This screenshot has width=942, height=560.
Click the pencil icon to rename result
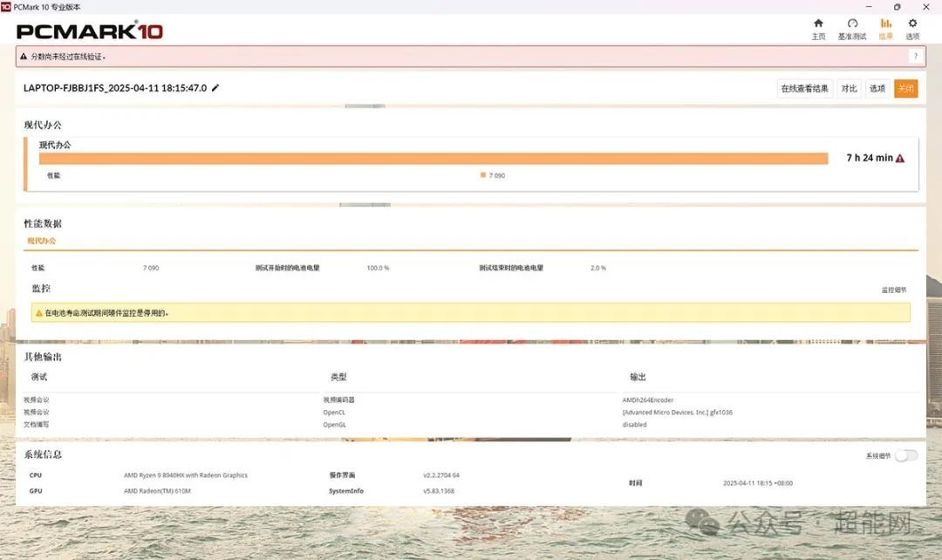(215, 88)
